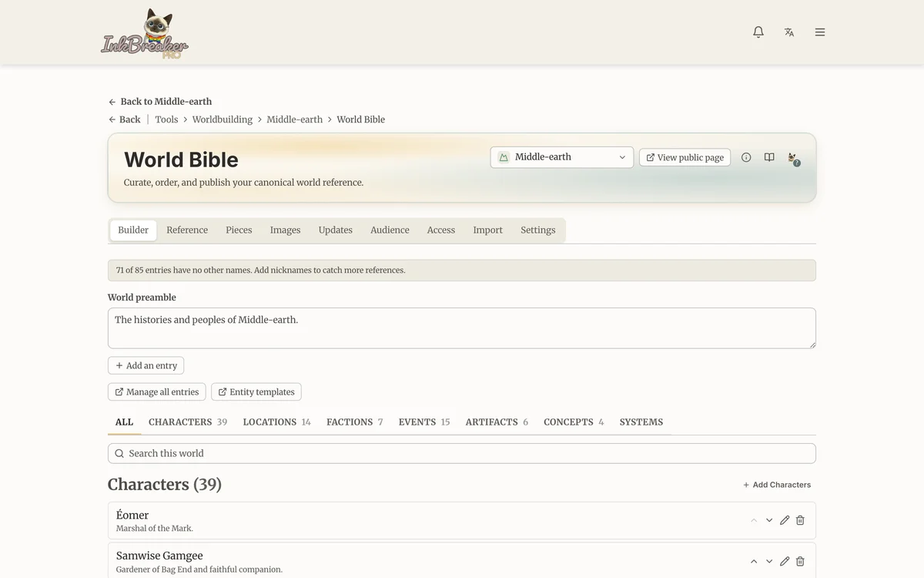The height and width of the screenshot is (578, 924).
Task: Click the info circle icon
Action: (x=746, y=157)
